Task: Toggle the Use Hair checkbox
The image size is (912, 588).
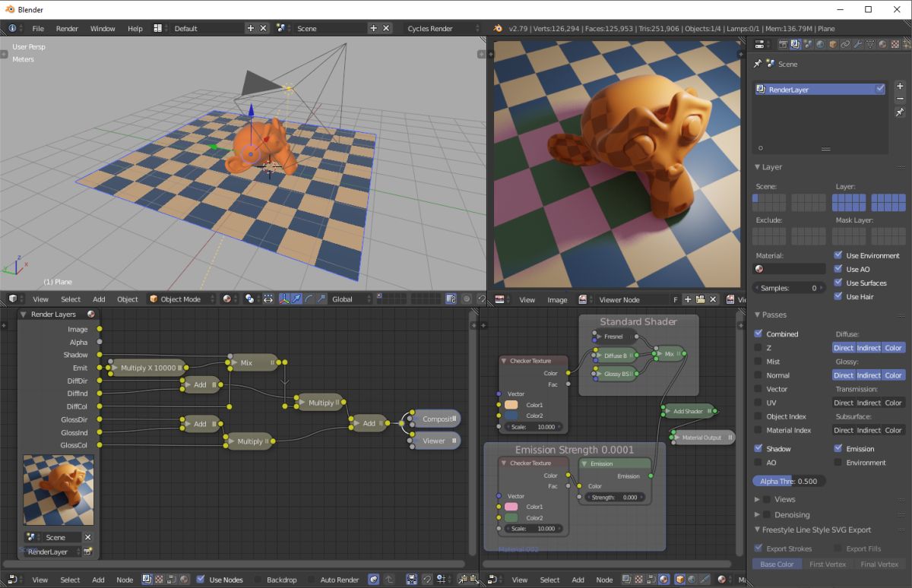Action: coord(838,296)
